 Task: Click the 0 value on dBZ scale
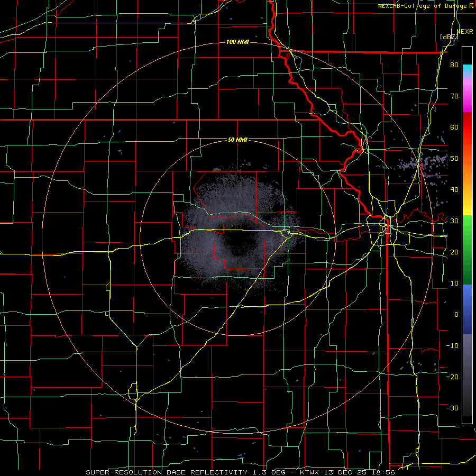[x=456, y=315]
